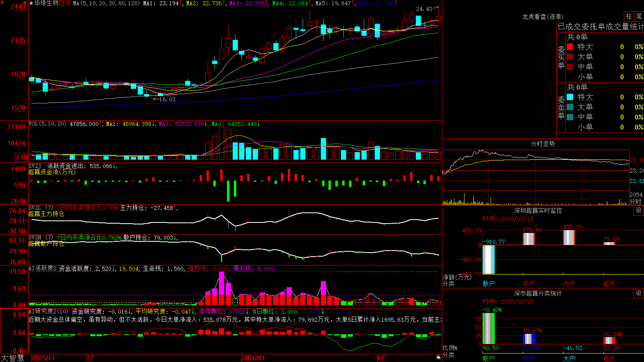Click the SVSH indicator label
This screenshot has height=362, width=644.
click(35, 238)
